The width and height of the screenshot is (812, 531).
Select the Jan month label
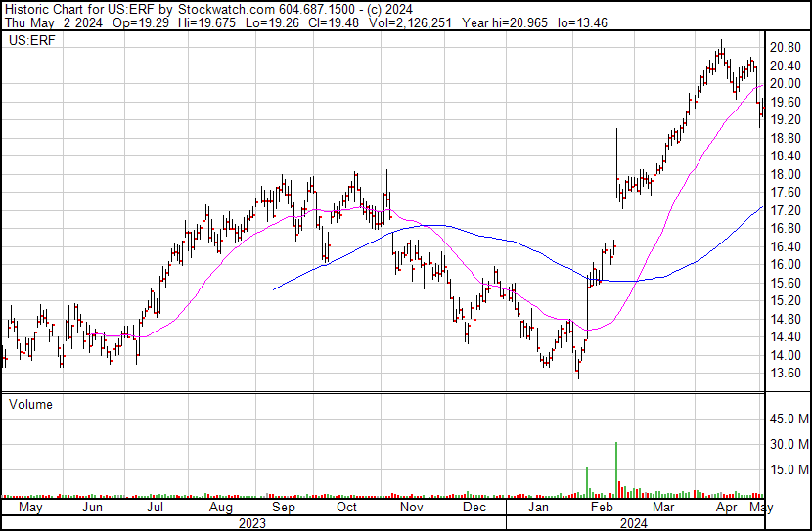click(538, 507)
